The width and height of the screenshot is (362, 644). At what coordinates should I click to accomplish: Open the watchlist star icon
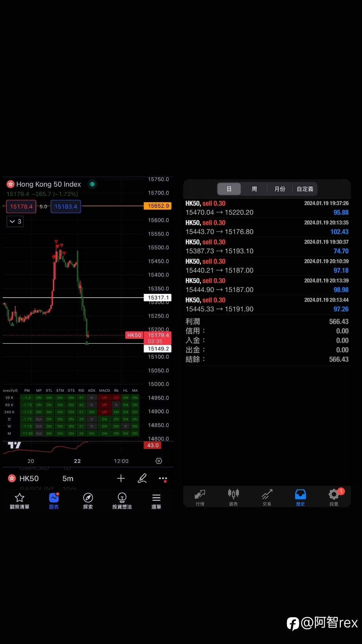pyautogui.click(x=20, y=498)
